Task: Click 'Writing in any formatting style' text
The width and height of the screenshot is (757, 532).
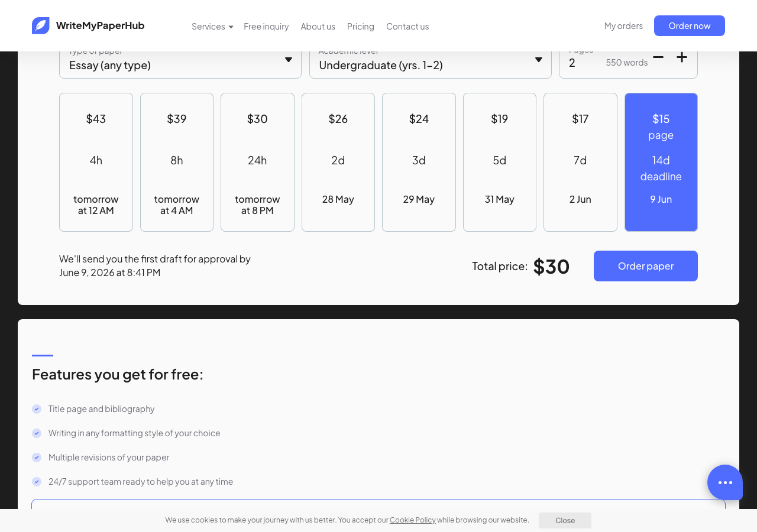Action: click(x=134, y=433)
